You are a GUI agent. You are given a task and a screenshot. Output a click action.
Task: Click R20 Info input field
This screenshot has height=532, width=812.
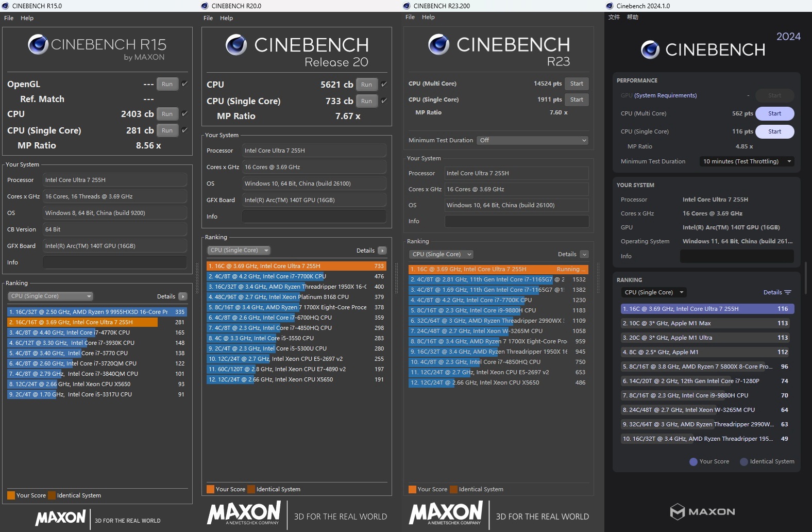(314, 217)
